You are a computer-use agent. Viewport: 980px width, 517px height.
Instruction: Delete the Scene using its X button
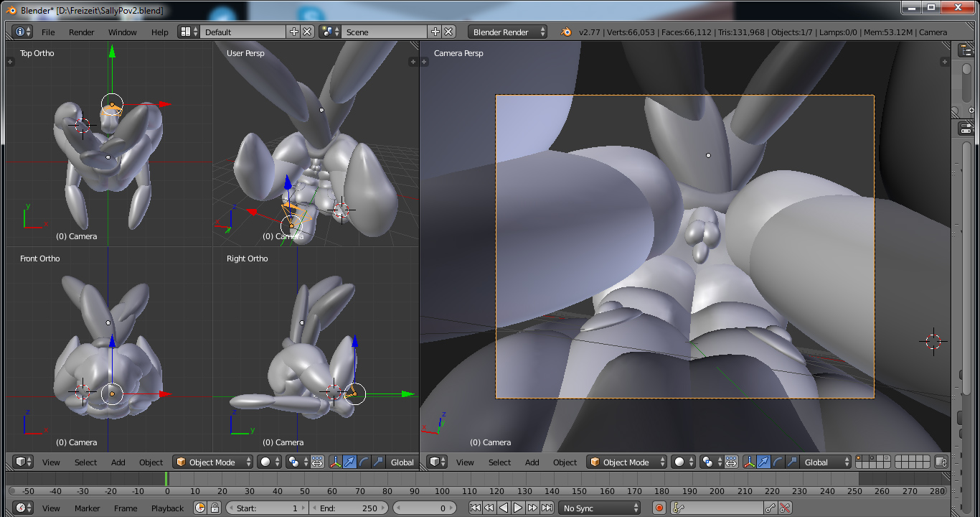click(x=448, y=32)
